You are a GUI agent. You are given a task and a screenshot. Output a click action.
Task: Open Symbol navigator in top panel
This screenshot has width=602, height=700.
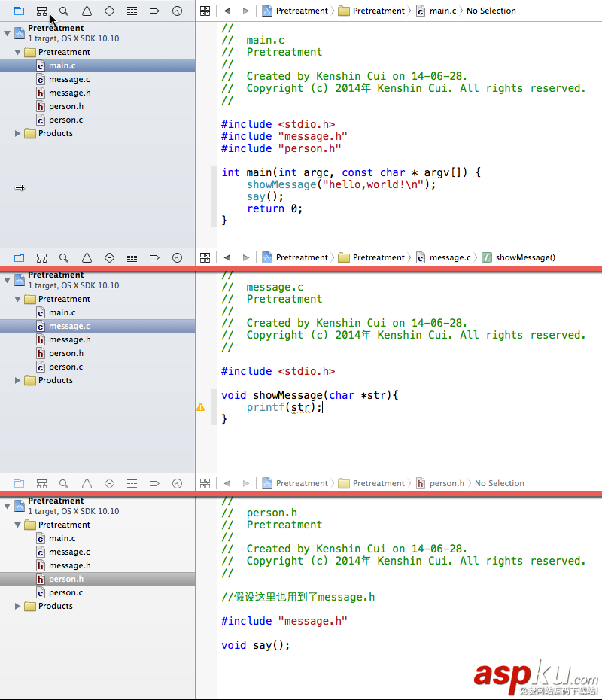(x=41, y=11)
